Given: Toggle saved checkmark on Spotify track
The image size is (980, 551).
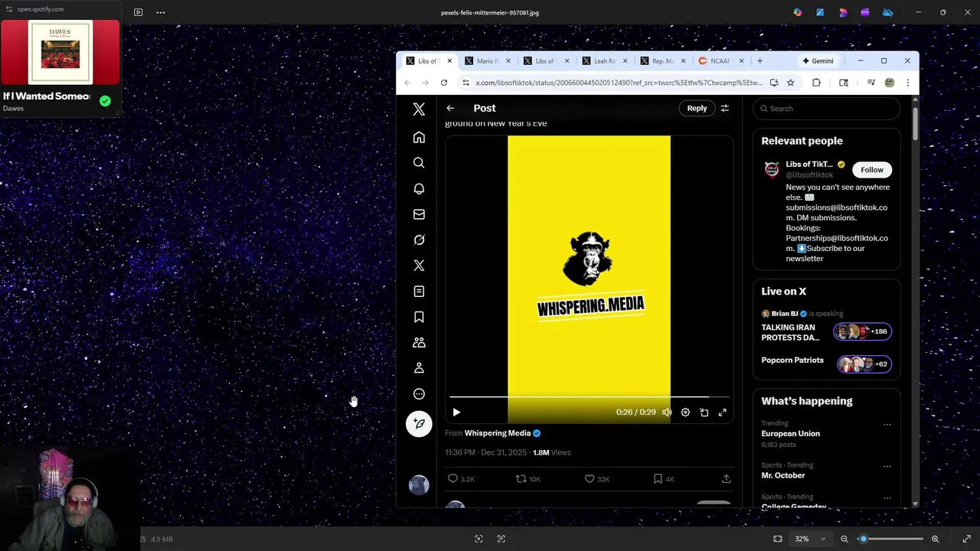Looking at the screenshot, I should [105, 101].
